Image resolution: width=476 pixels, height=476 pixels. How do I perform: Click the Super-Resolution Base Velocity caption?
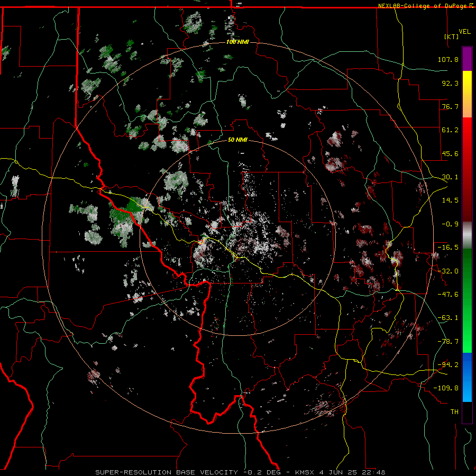(x=240, y=472)
